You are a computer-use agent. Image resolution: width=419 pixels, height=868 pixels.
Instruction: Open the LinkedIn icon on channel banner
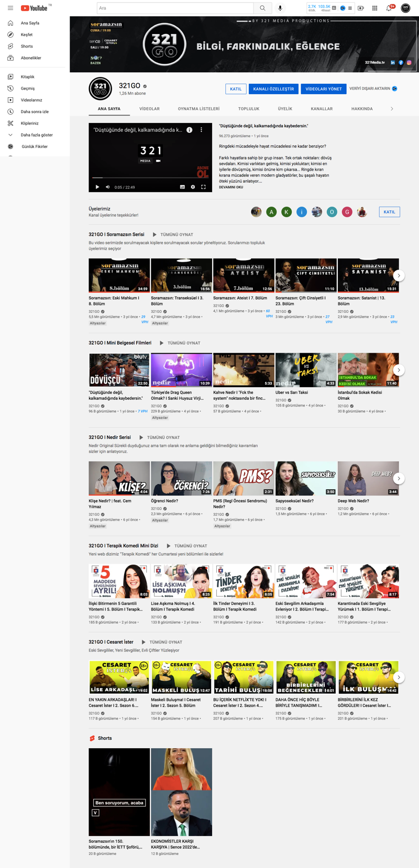393,62
